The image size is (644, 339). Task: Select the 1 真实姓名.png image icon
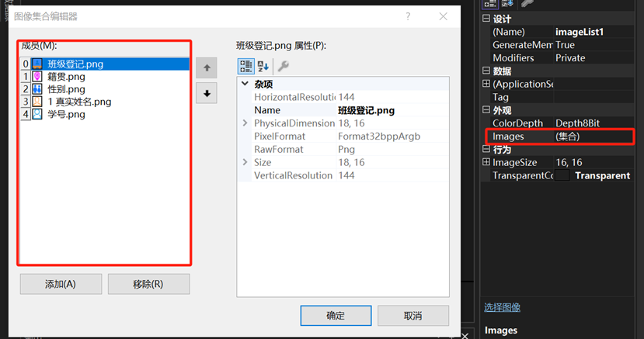tap(37, 102)
